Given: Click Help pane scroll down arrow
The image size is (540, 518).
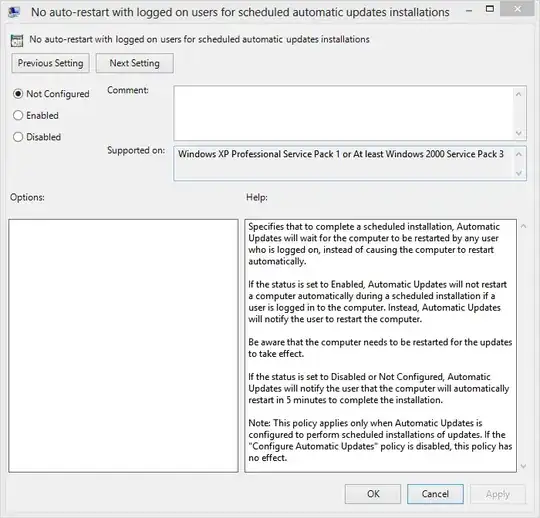Looking at the screenshot, I should [x=523, y=466].
